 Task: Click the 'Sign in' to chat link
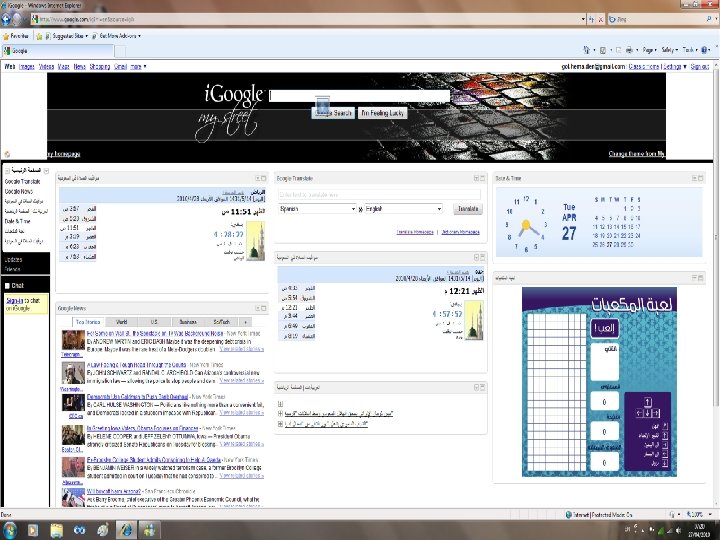[15, 300]
